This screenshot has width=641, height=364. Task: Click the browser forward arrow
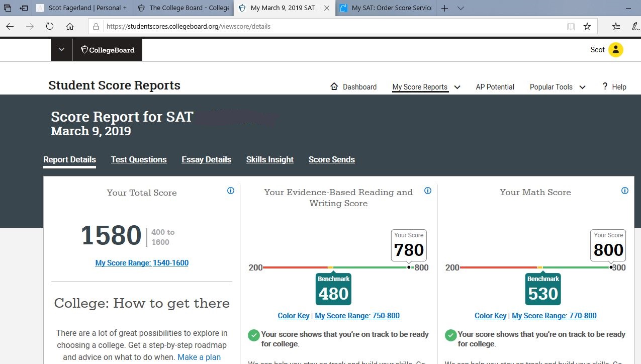[x=30, y=27]
